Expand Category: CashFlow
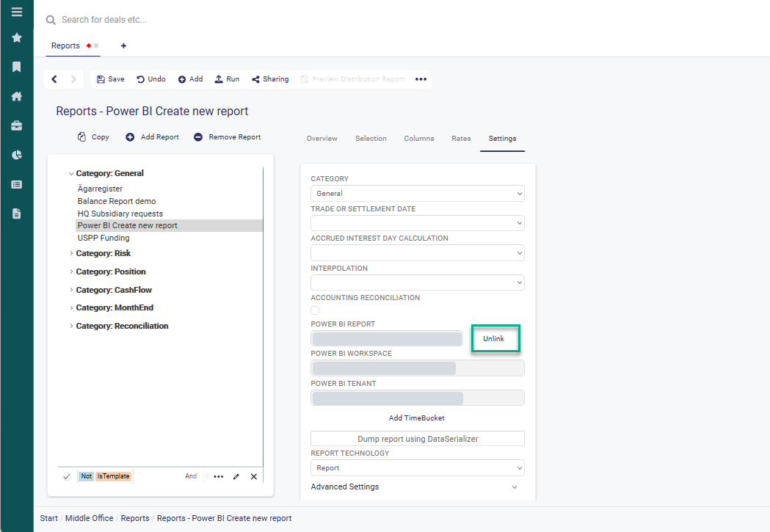770x532 pixels. click(x=71, y=290)
